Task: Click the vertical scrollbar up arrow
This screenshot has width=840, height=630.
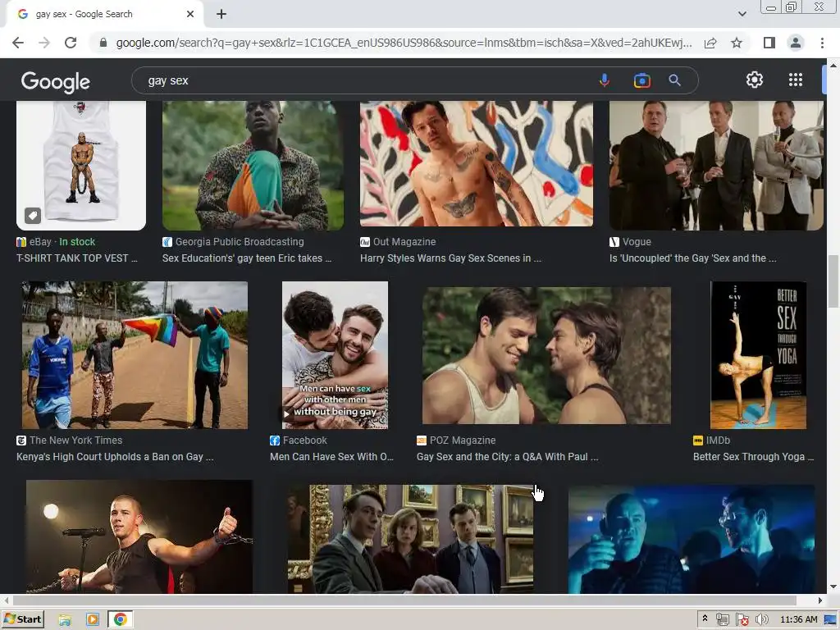Action: click(833, 65)
